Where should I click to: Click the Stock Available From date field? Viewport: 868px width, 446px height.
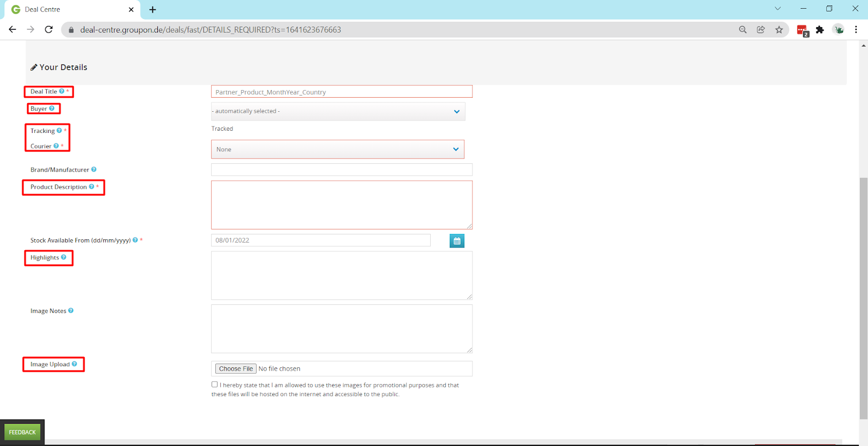[321, 240]
